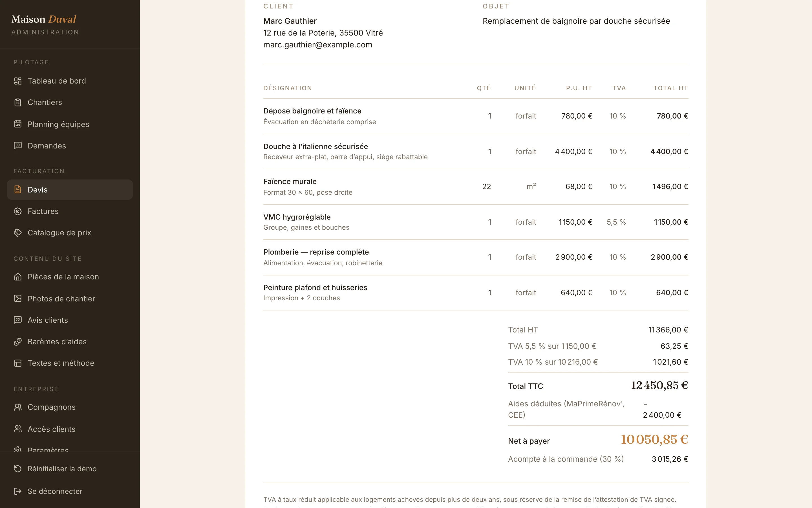Go to Compagnons page
Screen dimensions: 812x508
click(x=70, y=407)
